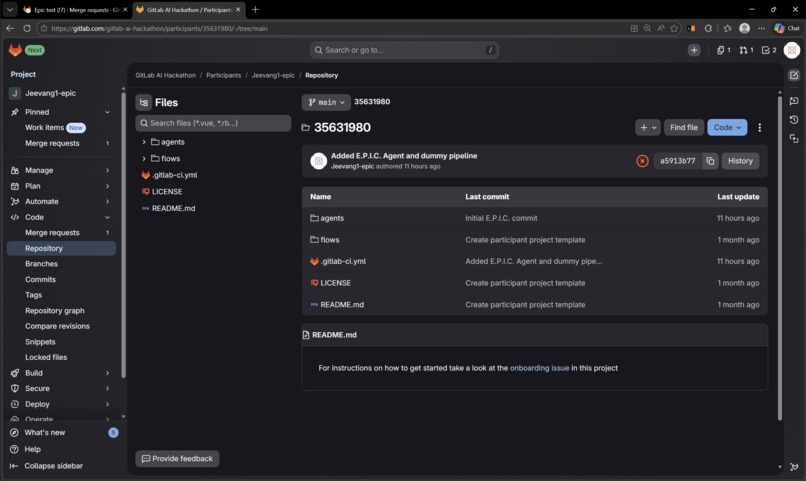Open a new browser tab

coord(255,9)
